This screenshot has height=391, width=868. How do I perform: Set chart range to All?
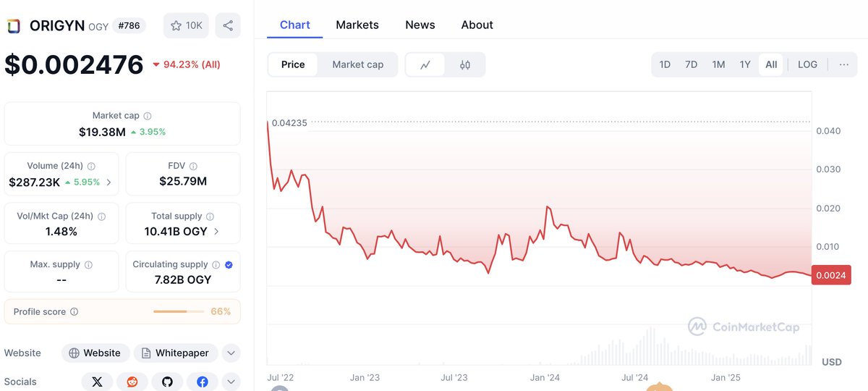(x=771, y=64)
